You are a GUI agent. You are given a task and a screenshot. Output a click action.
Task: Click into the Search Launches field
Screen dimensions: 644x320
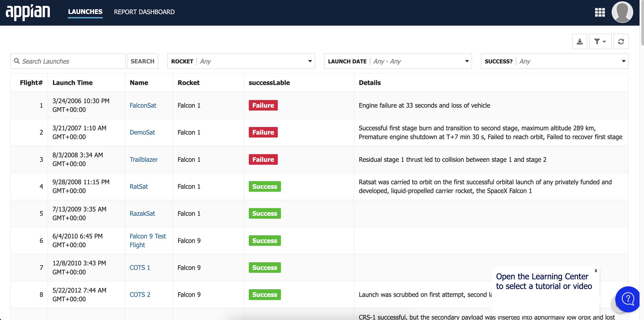point(68,61)
